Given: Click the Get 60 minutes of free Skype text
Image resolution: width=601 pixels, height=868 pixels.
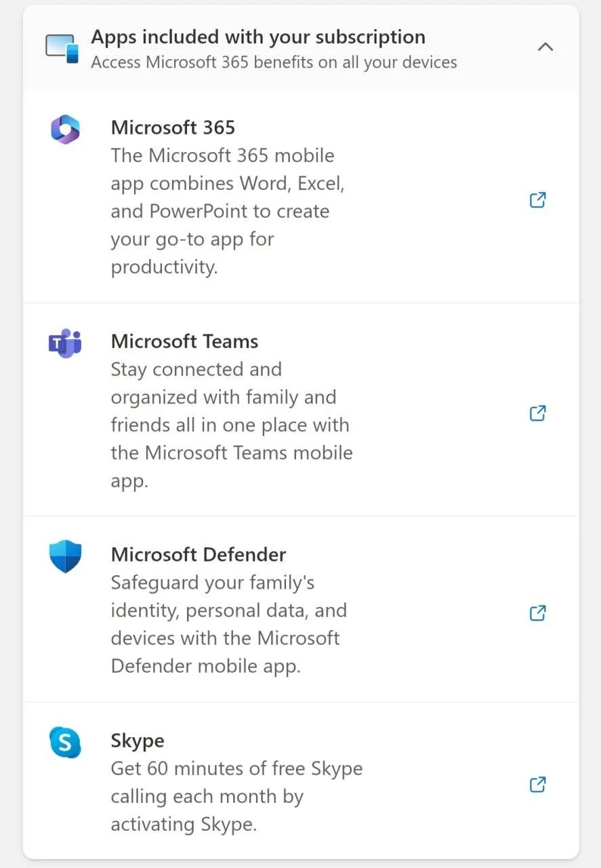Looking at the screenshot, I should click(x=236, y=796).
